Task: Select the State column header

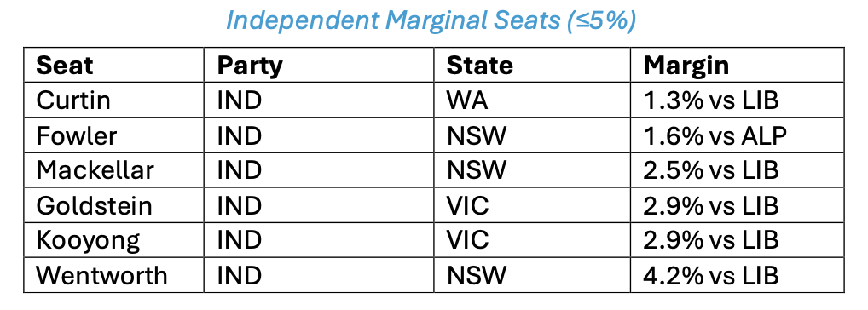Action: pos(532,66)
